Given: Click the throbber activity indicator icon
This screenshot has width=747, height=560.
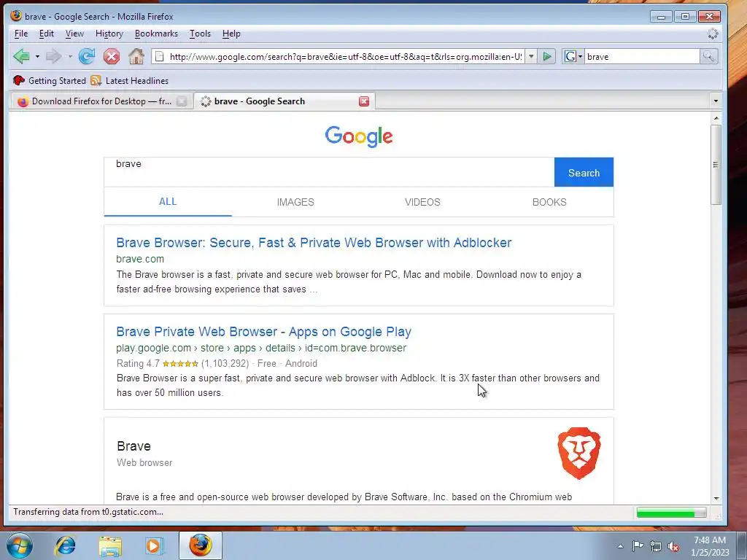Looking at the screenshot, I should (713, 34).
